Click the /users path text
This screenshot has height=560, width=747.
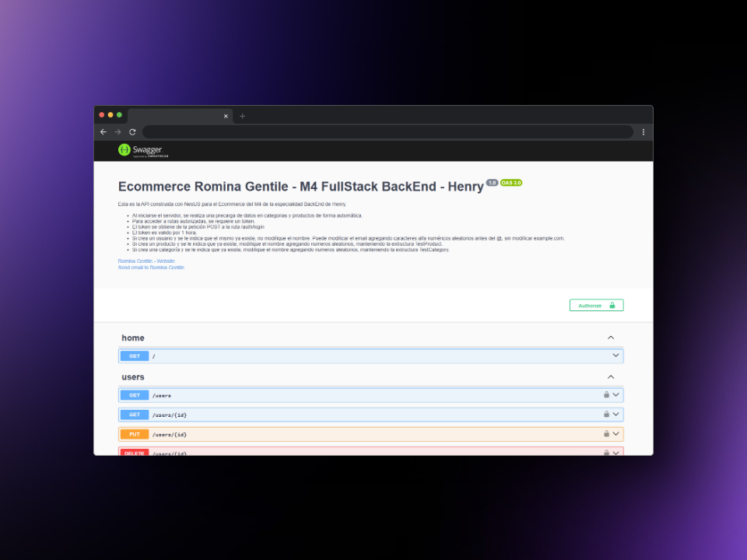coord(162,396)
